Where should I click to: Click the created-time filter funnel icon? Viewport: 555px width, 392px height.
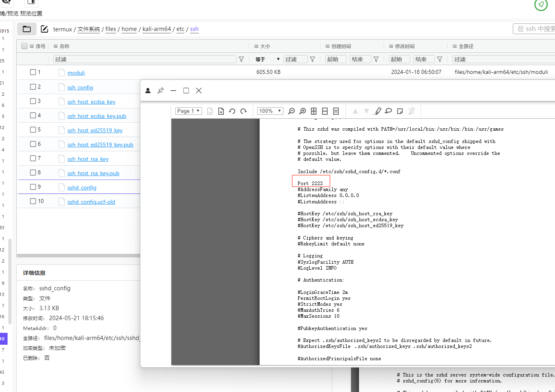click(376, 59)
